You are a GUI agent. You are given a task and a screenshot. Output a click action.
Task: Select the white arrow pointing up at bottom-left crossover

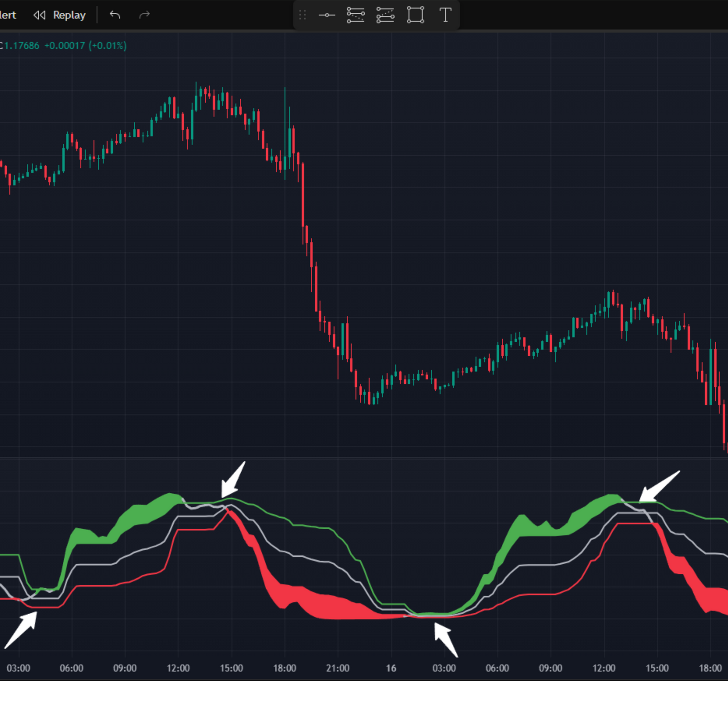tap(21, 630)
